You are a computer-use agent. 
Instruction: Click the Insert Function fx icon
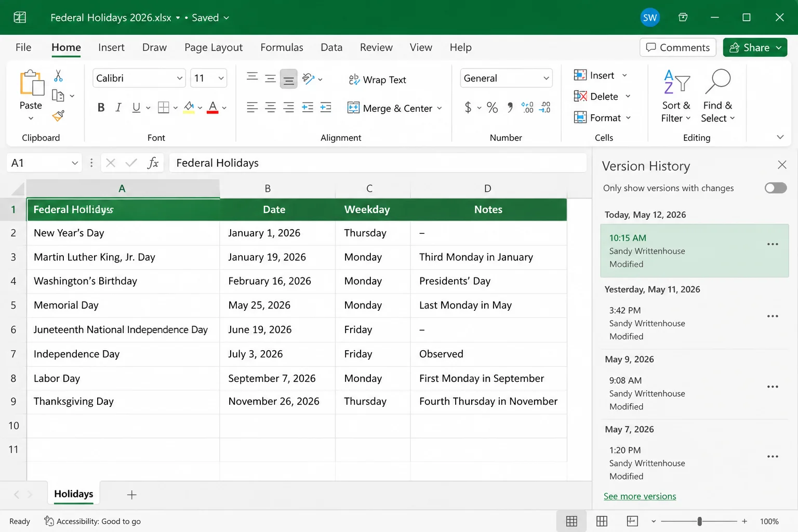(153, 163)
